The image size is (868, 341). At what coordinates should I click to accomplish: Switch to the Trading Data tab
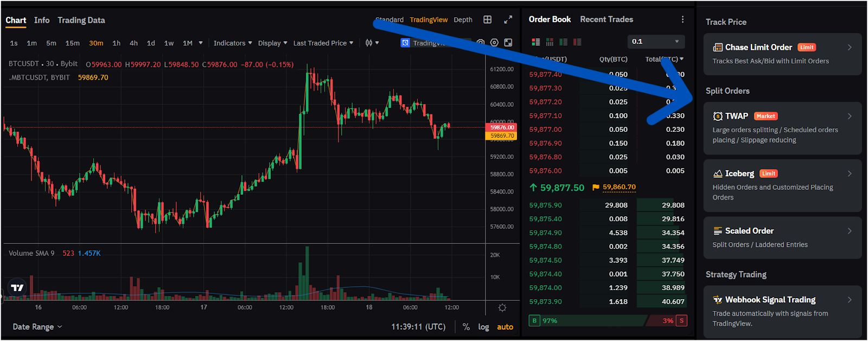[81, 20]
